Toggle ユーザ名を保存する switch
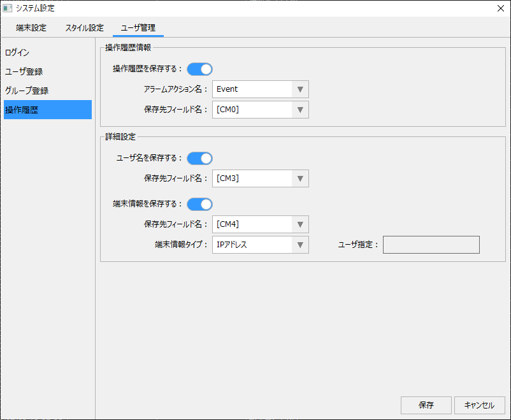The height and width of the screenshot is (420, 511). point(199,158)
